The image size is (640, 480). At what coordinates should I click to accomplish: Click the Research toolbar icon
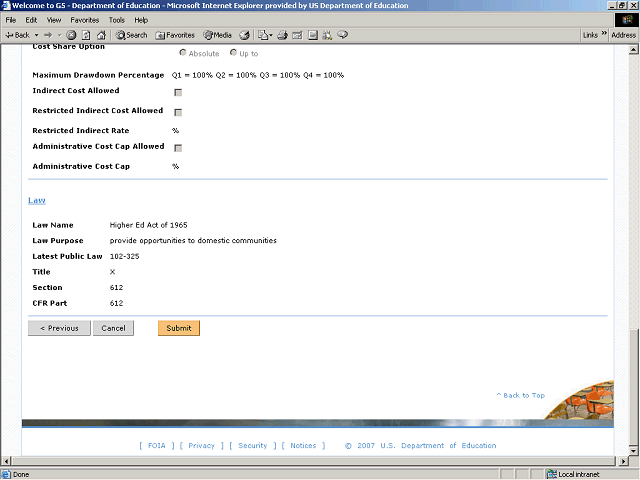pos(327,35)
